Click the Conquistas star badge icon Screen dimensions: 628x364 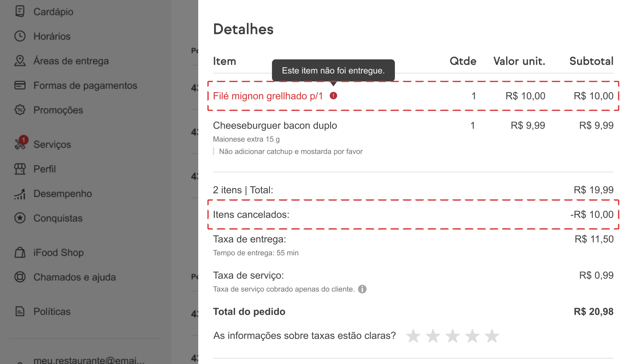20,218
